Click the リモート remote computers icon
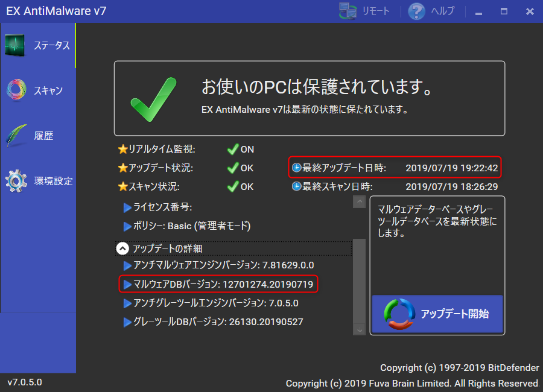543x392 pixels. (348, 11)
